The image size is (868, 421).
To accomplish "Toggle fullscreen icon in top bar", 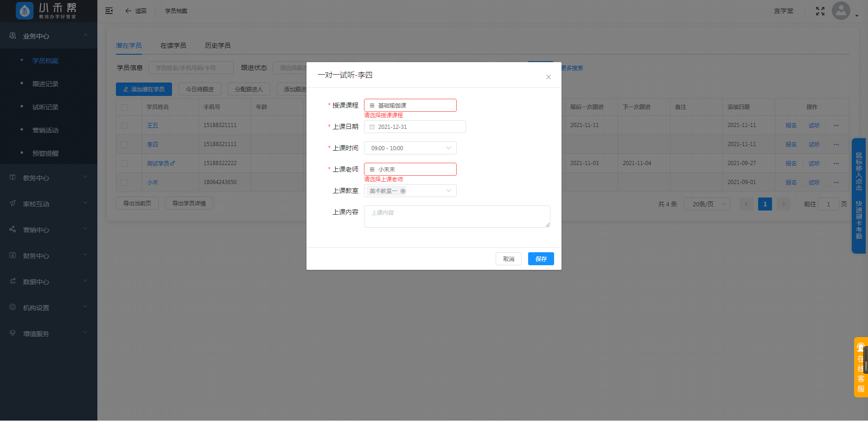I will click(820, 11).
